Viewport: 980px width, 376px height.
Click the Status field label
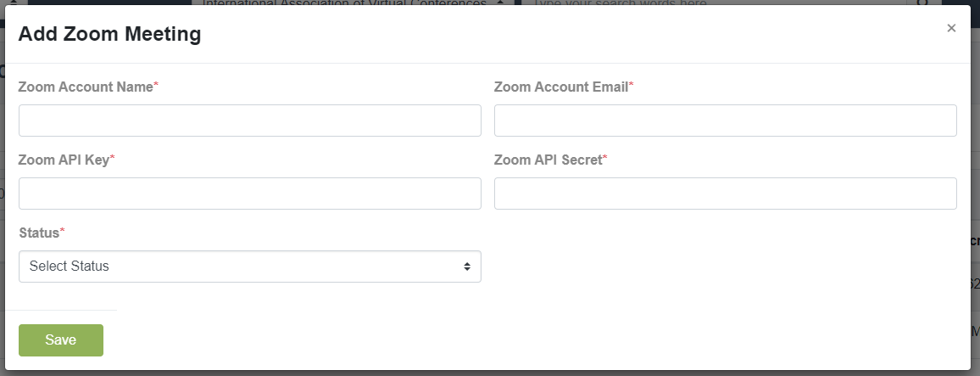pyautogui.click(x=39, y=233)
